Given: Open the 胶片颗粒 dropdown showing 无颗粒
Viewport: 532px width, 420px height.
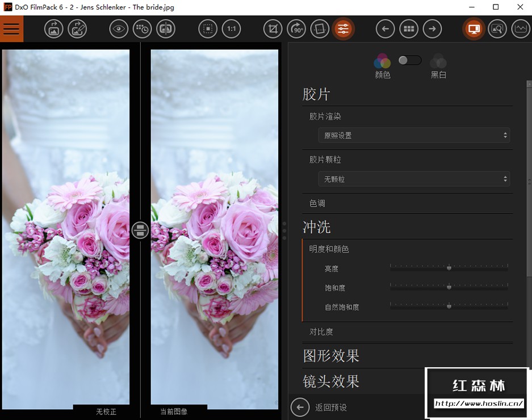Looking at the screenshot, I should click(413, 179).
